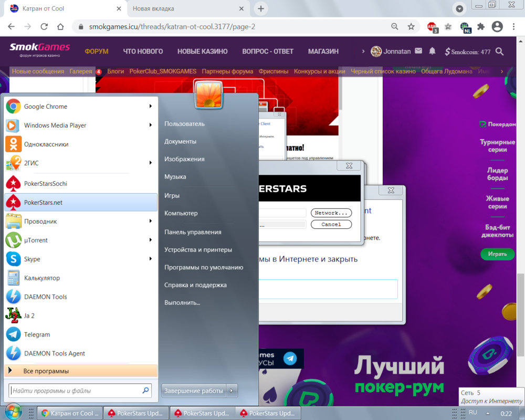Launch Ja 2 game from Start menu
Screen dimensions: 525x420
[81, 316]
